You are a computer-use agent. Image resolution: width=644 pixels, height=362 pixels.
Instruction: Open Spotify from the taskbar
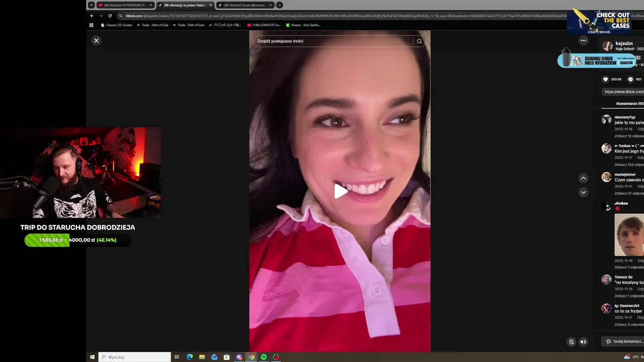(264, 357)
